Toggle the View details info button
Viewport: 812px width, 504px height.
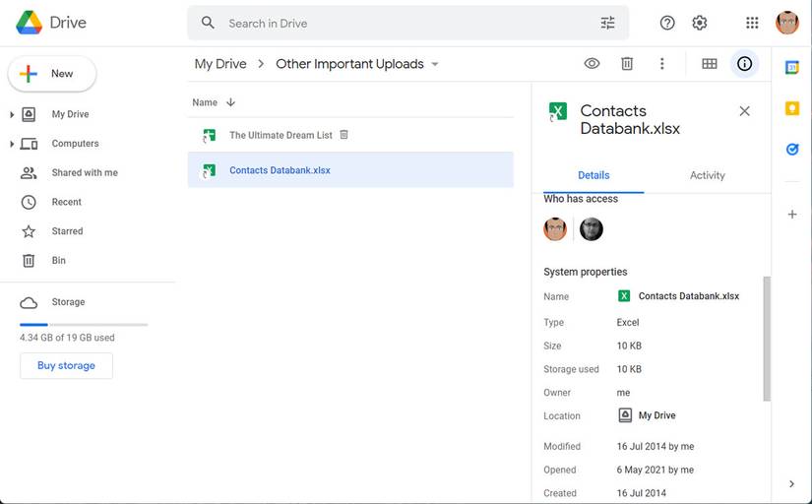(744, 64)
